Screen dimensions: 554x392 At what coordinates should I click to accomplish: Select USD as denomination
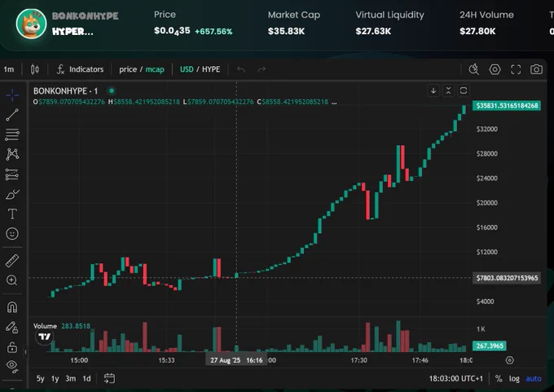click(187, 69)
